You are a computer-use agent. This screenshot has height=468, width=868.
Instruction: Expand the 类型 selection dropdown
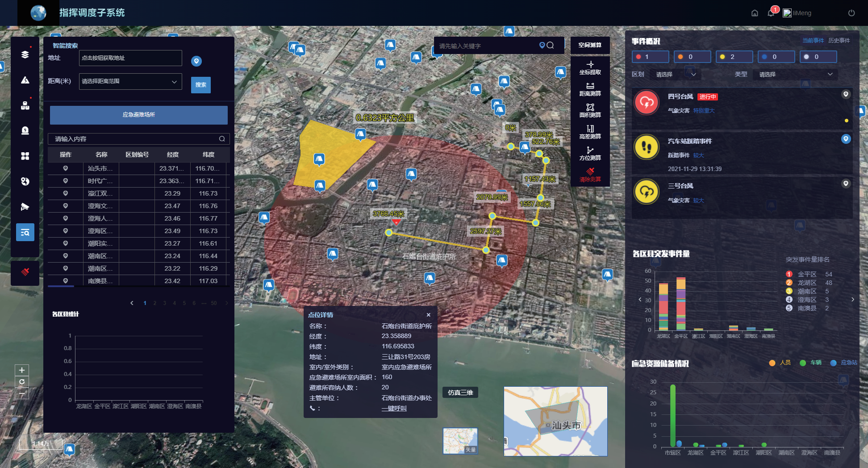[x=795, y=74]
